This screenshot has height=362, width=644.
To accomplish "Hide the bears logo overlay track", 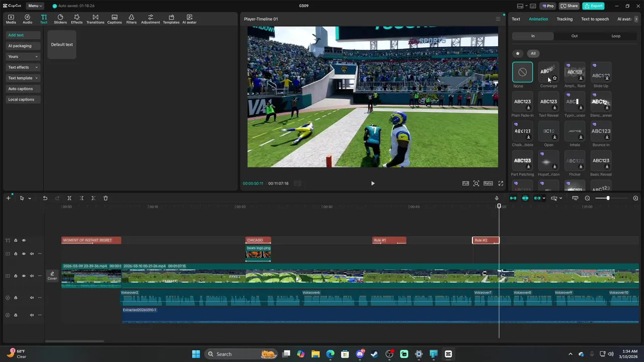I will click(24, 254).
